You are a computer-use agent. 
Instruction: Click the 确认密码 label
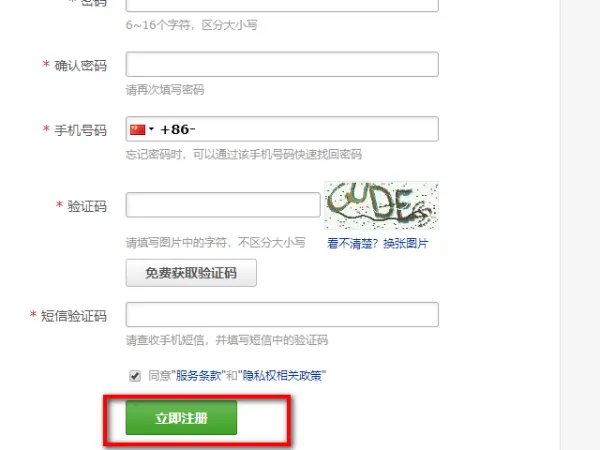click(x=80, y=65)
